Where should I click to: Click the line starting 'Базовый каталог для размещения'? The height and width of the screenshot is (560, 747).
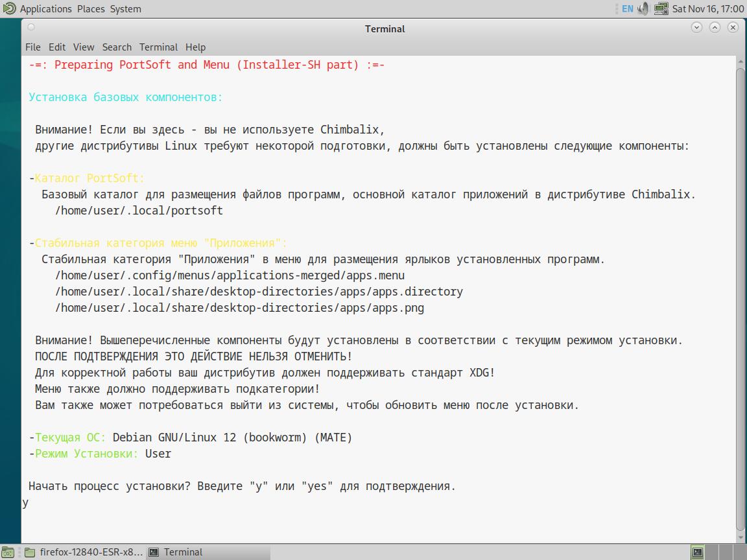pyautogui.click(x=369, y=194)
